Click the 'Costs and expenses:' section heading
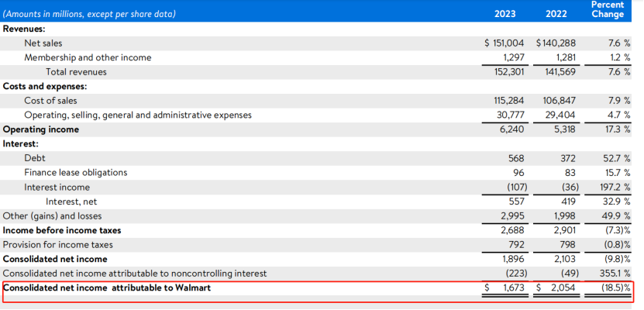 pos(45,86)
